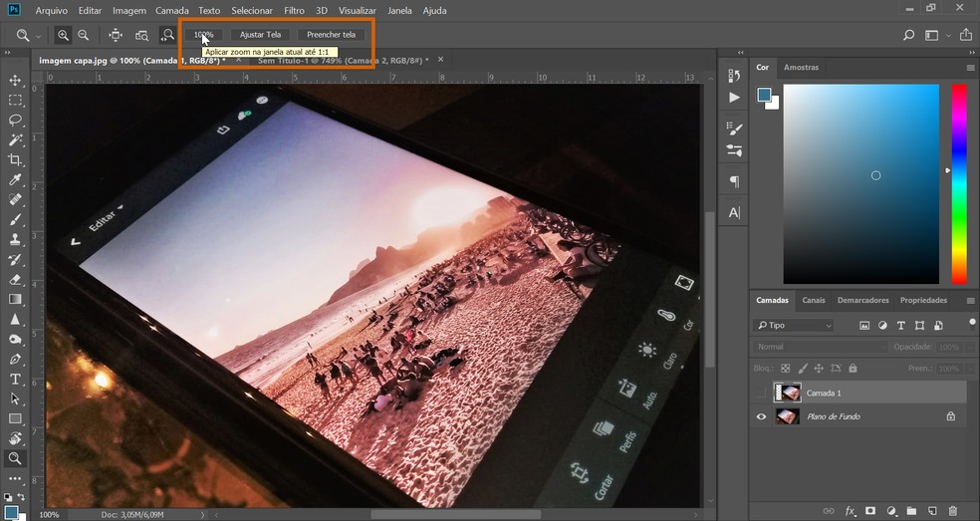Delete layer using the trash icon

955,510
